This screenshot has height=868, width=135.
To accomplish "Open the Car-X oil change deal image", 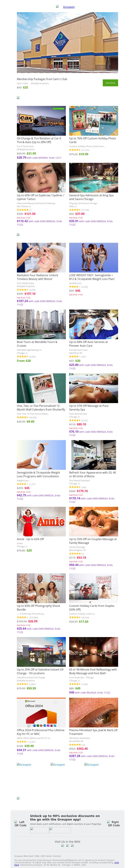I will point(41,121).
